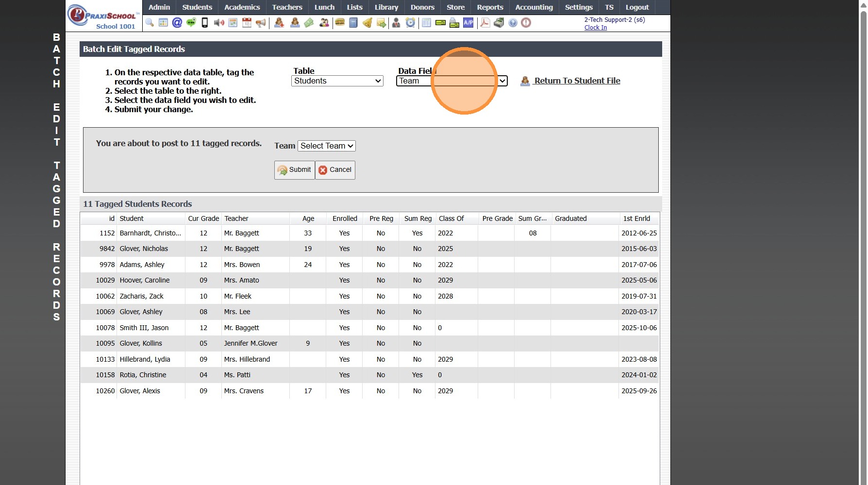Click the A/P accounts payable icon
Image resolution: width=868 pixels, height=485 pixels.
tap(468, 23)
